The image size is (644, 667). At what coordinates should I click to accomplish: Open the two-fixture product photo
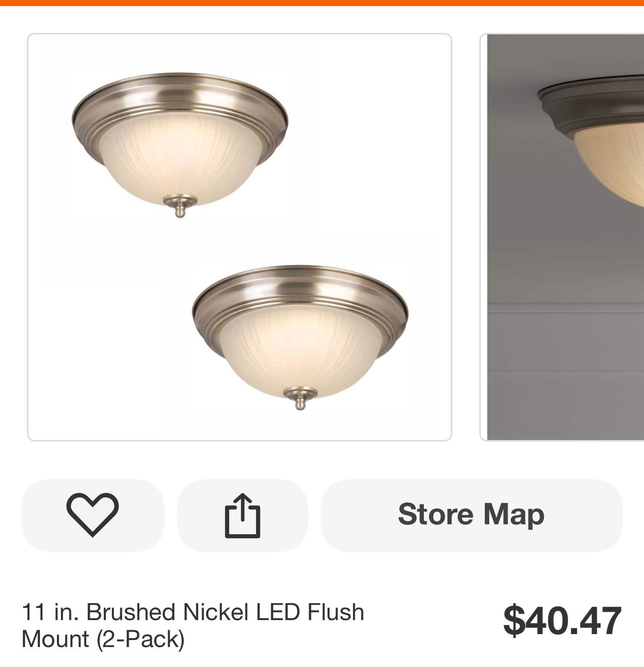click(240, 237)
